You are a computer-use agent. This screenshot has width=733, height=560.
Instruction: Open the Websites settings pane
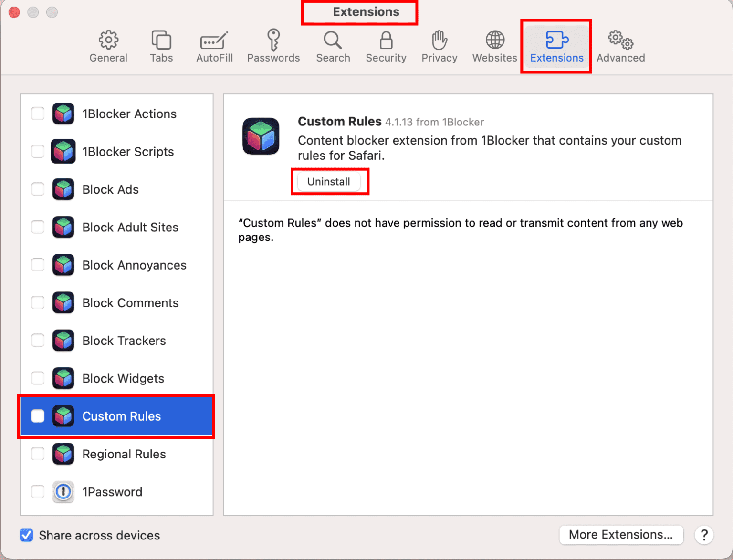click(x=494, y=46)
